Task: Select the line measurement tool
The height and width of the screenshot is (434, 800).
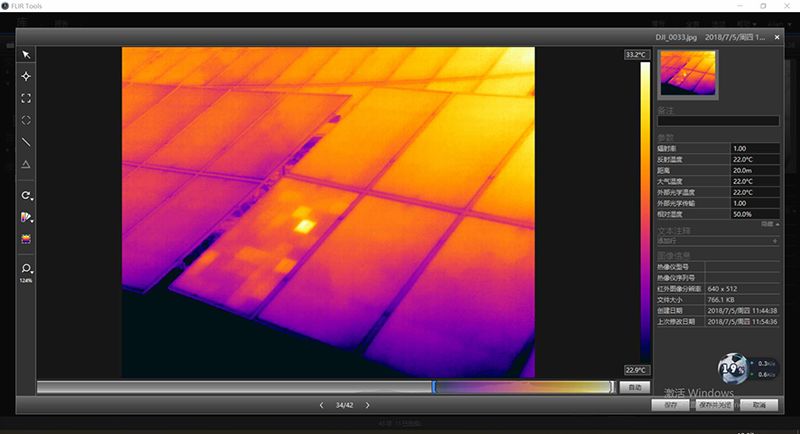Action: coord(26,142)
